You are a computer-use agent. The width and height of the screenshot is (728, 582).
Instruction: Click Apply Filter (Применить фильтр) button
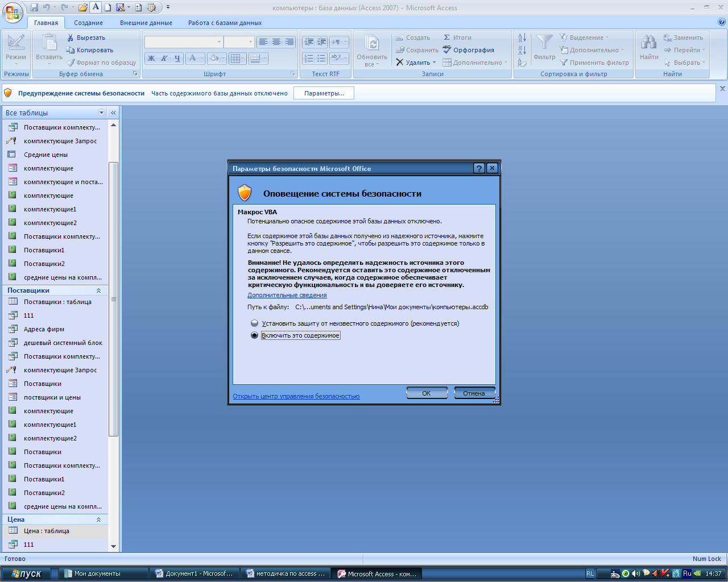tap(594, 63)
